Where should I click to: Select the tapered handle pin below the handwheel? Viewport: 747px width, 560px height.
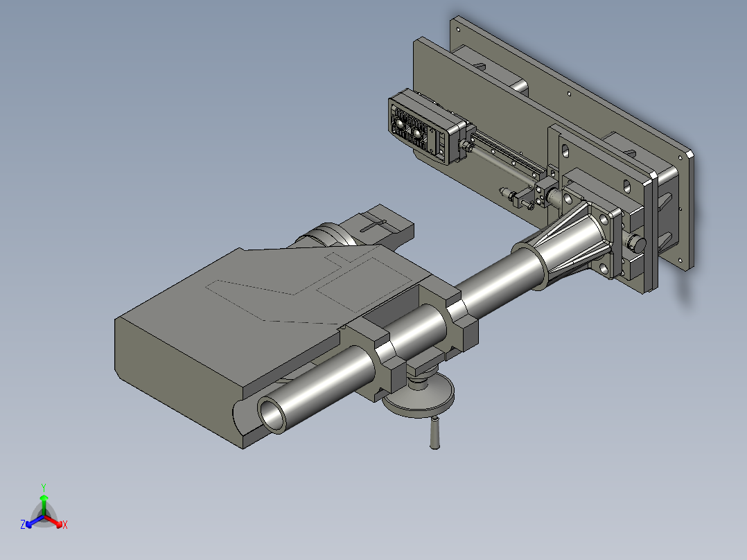point(434,432)
